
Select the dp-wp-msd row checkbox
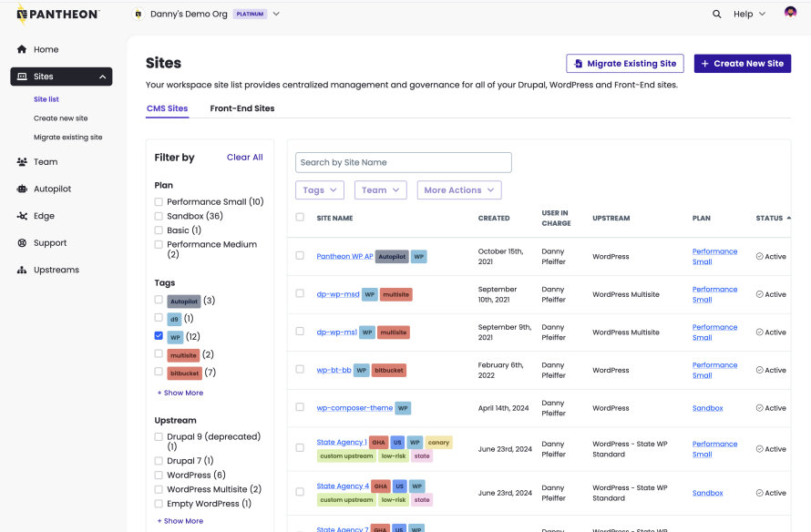[x=300, y=293]
